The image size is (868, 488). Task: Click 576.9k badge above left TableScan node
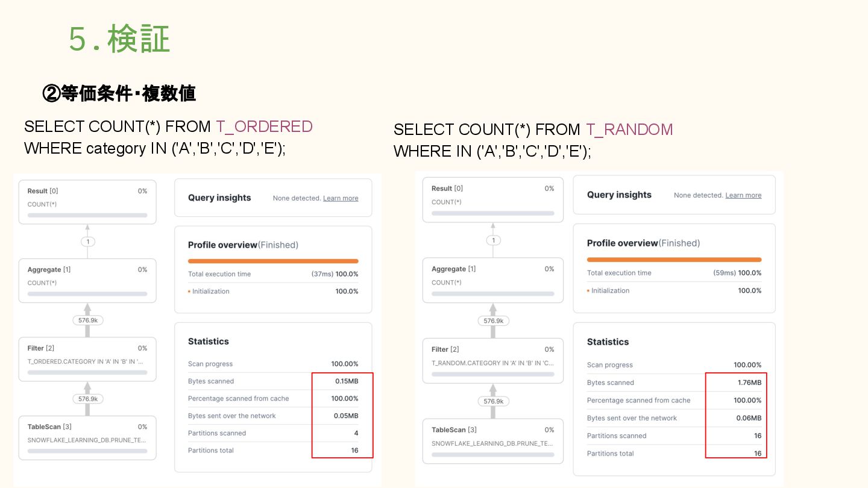point(88,399)
